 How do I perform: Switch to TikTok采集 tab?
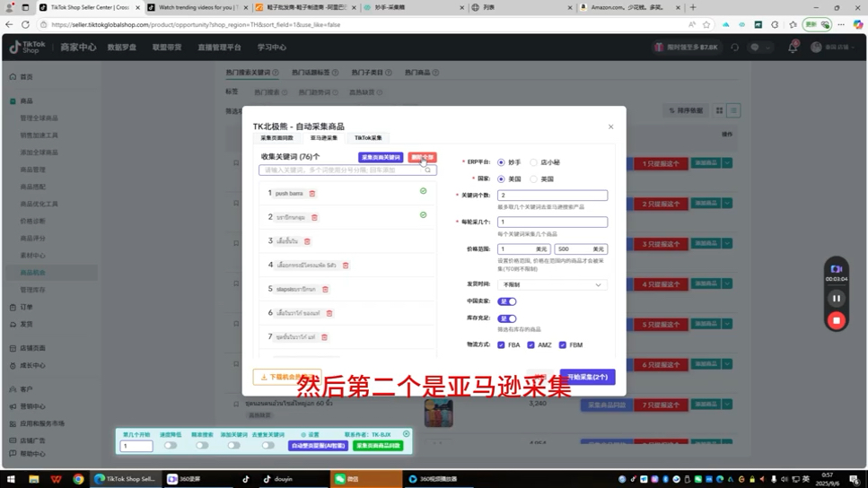[x=368, y=138]
